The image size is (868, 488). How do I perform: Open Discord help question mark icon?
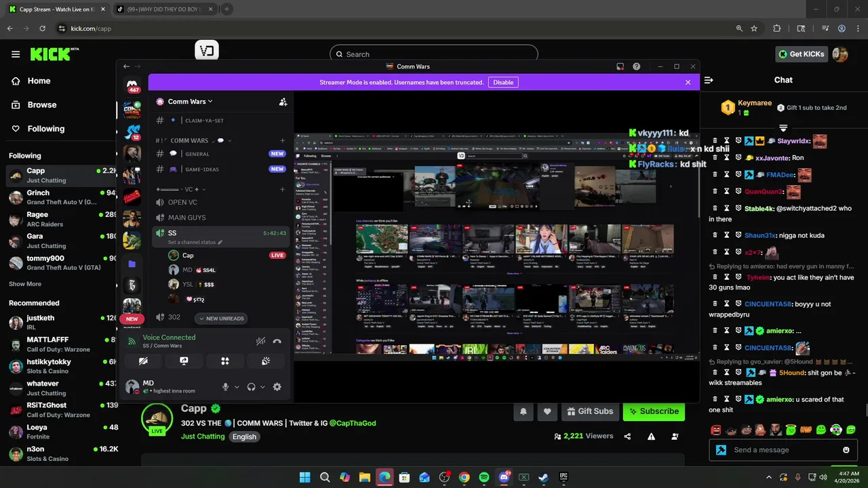pyautogui.click(x=636, y=66)
